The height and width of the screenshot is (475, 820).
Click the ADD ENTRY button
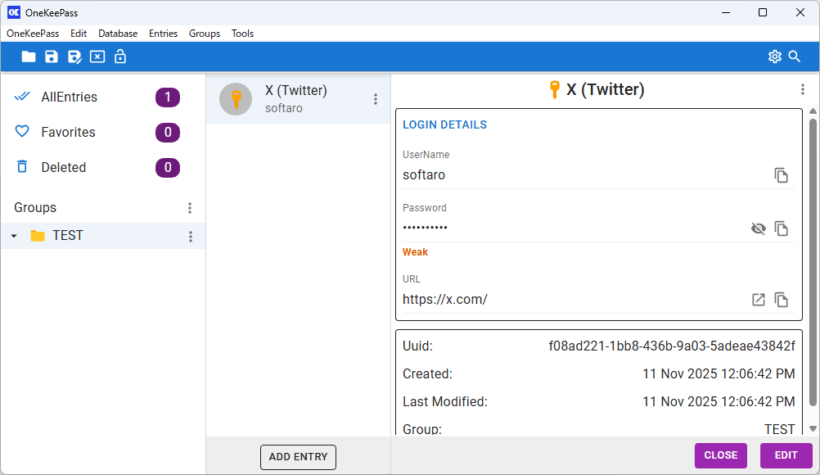pos(298,457)
